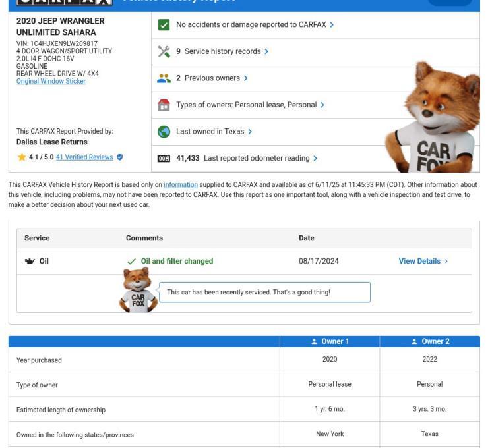Click the large Car Fox mascot image
The height and width of the screenshot is (448, 490).
pyautogui.click(x=434, y=117)
